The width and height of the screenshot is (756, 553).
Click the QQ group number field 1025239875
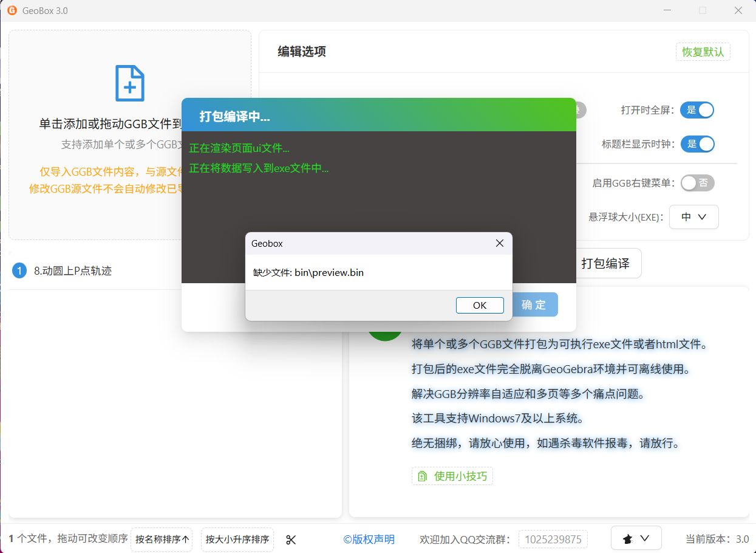coord(553,540)
